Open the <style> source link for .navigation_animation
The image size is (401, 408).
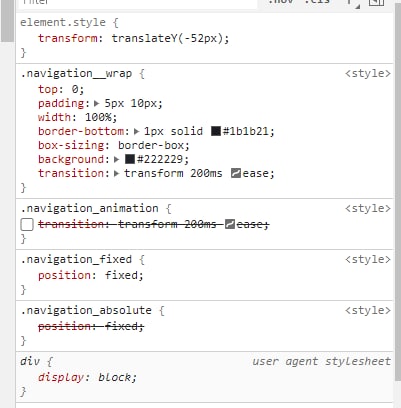(x=368, y=208)
